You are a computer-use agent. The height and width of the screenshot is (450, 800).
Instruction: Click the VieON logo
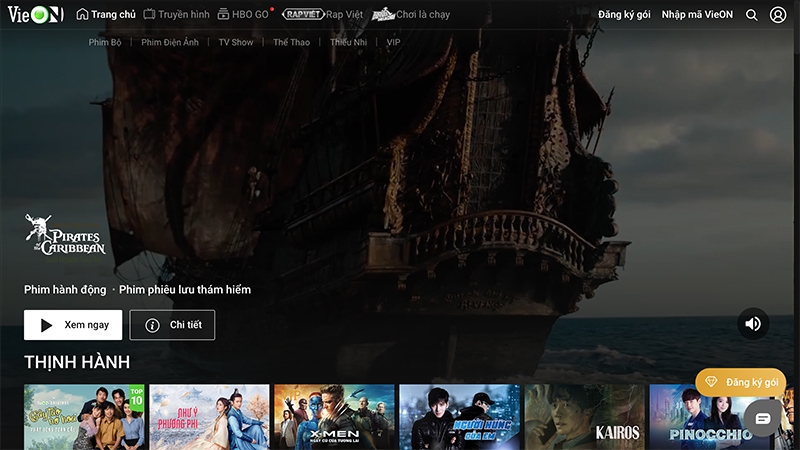point(35,15)
